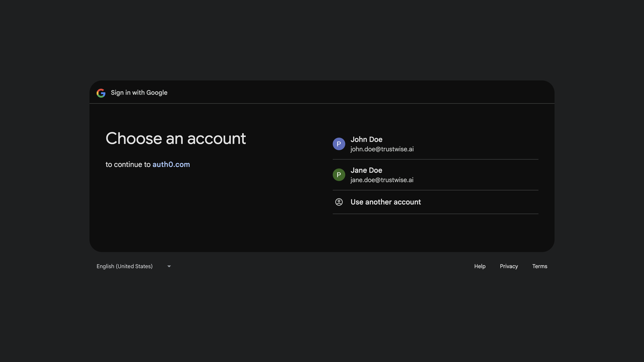Viewport: 644px width, 362px height.
Task: Click the Google G logo
Action: coord(101,93)
